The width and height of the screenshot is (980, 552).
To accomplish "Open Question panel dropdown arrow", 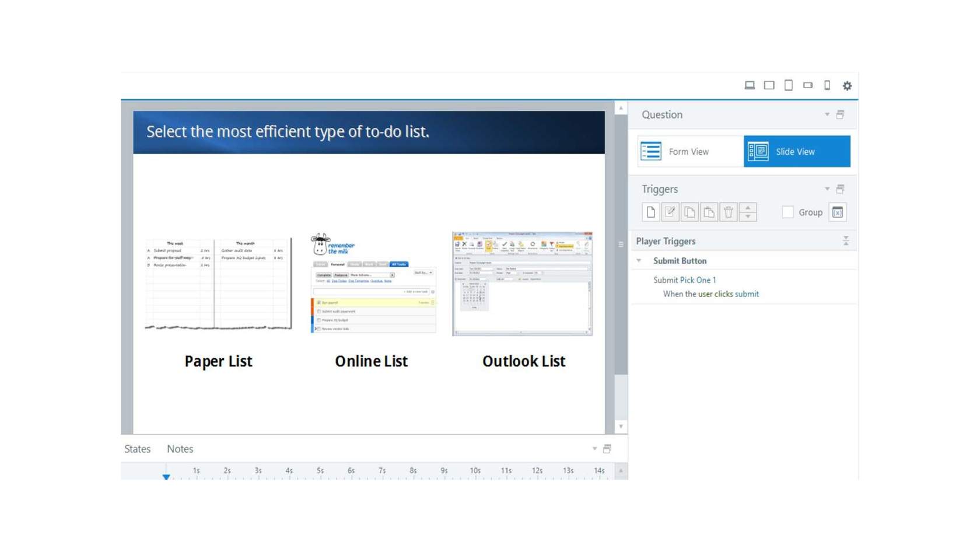I will (x=827, y=114).
